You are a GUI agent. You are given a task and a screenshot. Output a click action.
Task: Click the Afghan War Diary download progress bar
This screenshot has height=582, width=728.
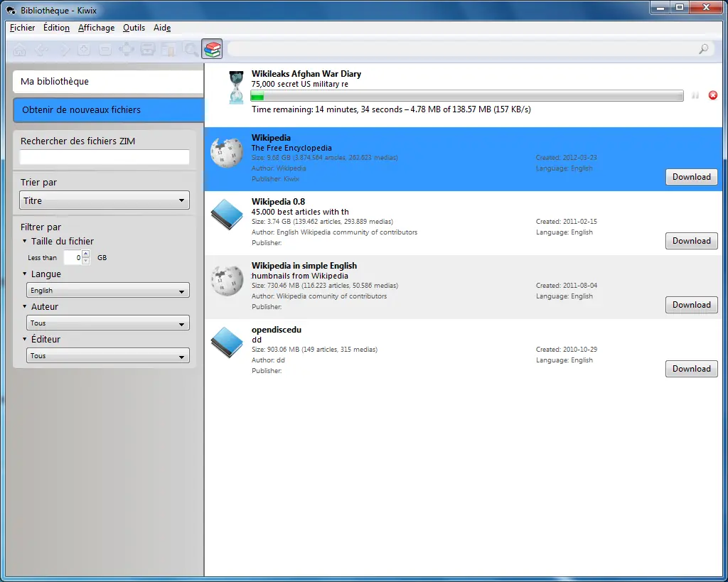coord(466,96)
